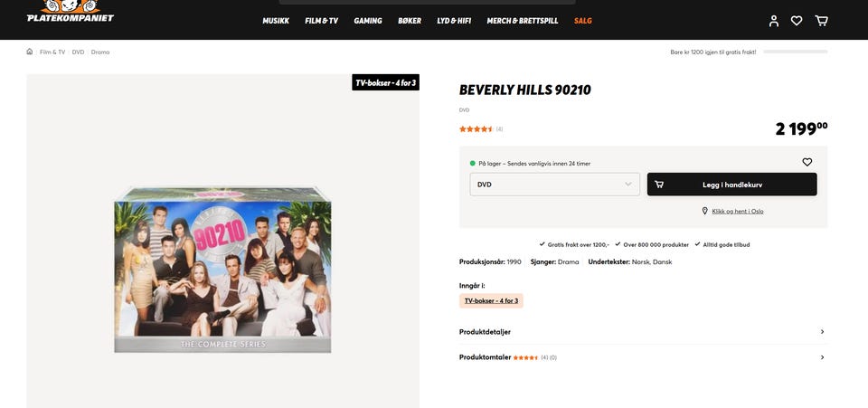
Task: Open the GAMING menu
Action: (x=368, y=21)
